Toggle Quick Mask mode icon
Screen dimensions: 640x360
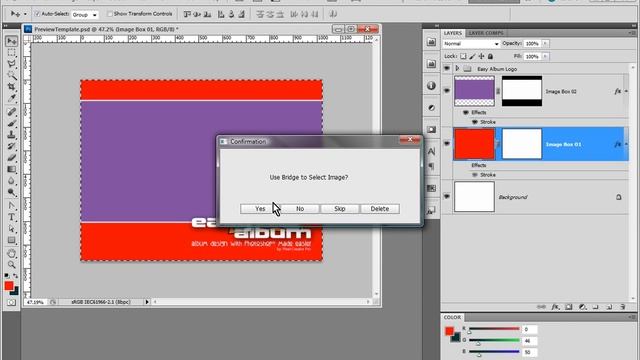[x=11, y=302]
